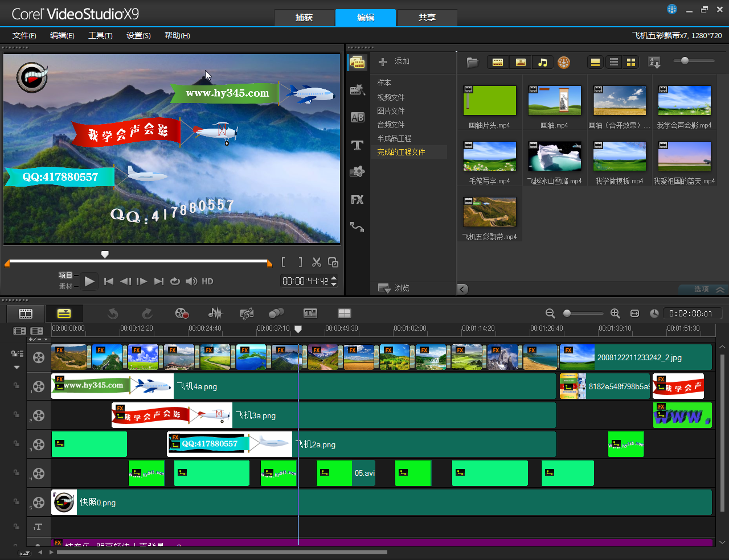The width and height of the screenshot is (729, 560).
Task: Select the 飞机4a.png overlay clip
Action: click(x=304, y=386)
